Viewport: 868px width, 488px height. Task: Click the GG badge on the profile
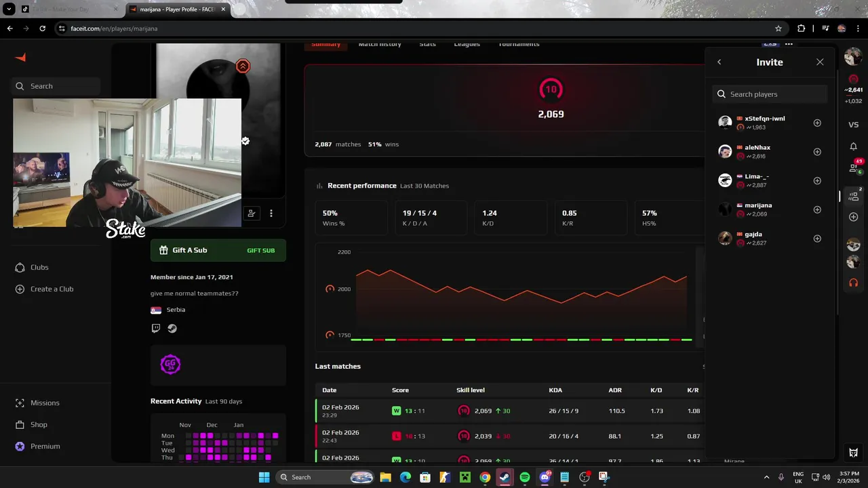click(170, 364)
